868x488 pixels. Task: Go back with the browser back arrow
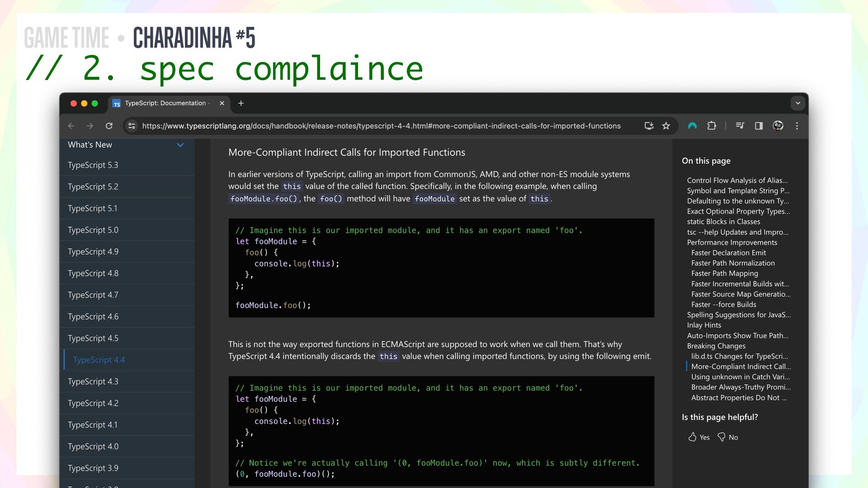pos(71,126)
